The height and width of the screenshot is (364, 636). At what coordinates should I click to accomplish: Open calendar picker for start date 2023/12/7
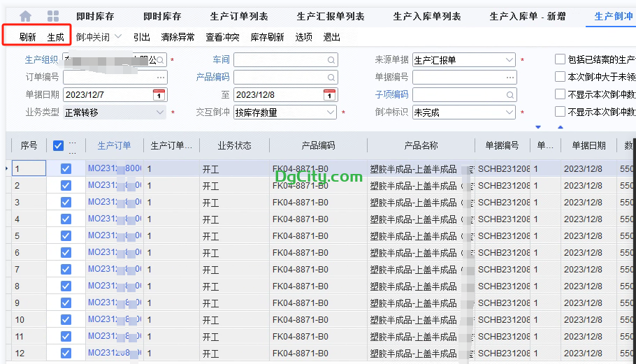pos(159,95)
